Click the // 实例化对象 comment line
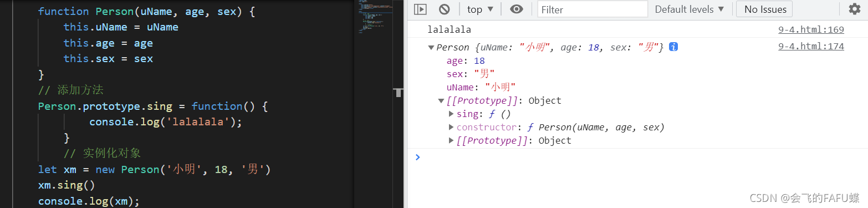 pyautogui.click(x=103, y=154)
